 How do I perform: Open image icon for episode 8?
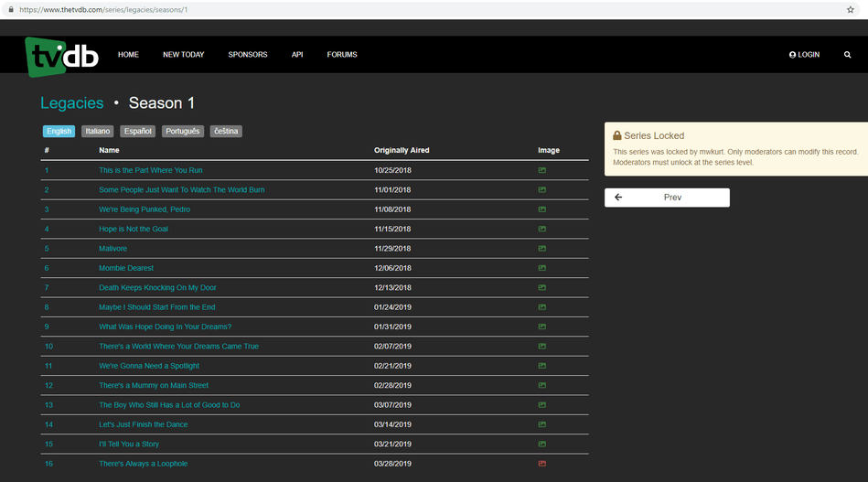[542, 307]
